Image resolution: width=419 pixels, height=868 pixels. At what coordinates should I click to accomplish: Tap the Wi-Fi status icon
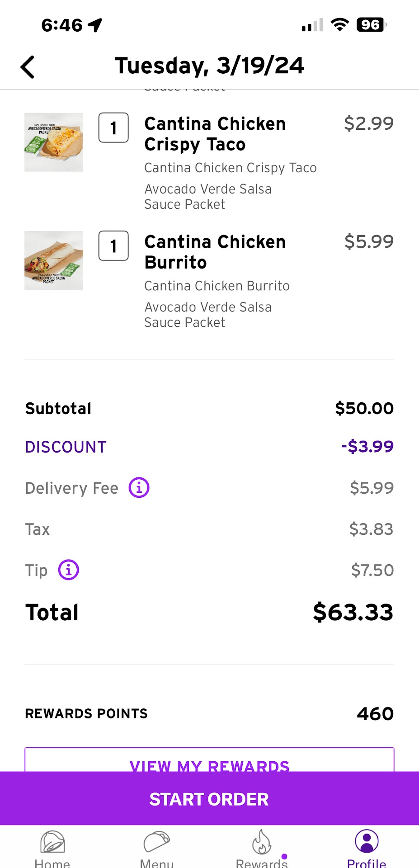pyautogui.click(x=339, y=25)
